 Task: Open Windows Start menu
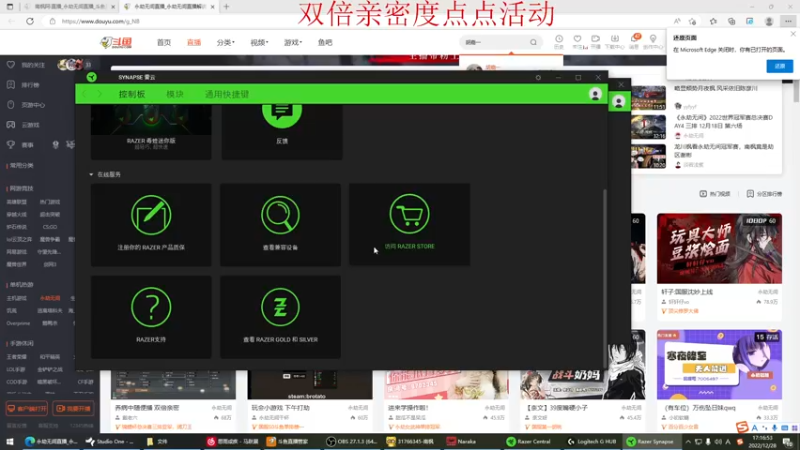point(10,442)
